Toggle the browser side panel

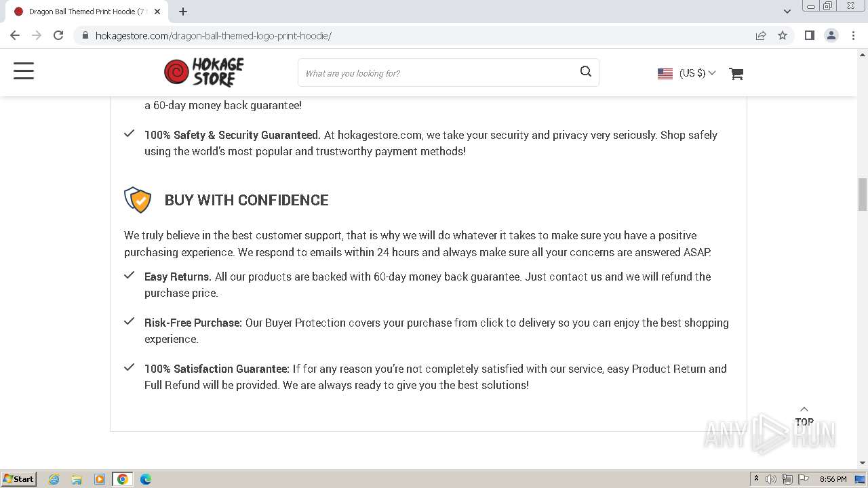point(809,35)
